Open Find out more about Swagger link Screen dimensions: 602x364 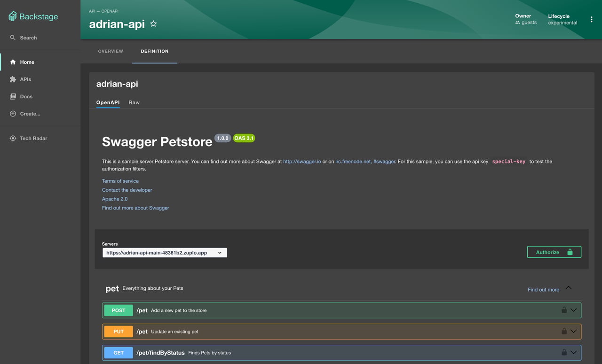(x=135, y=208)
